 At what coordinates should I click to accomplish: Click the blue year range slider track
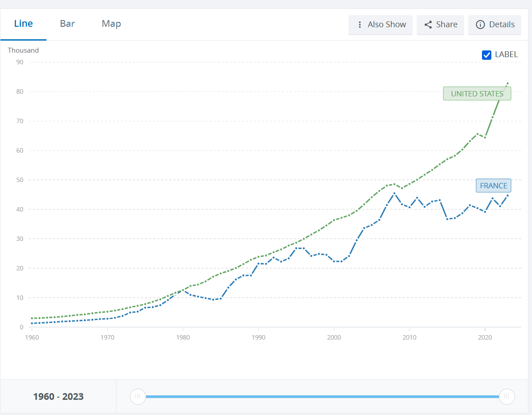(323, 396)
